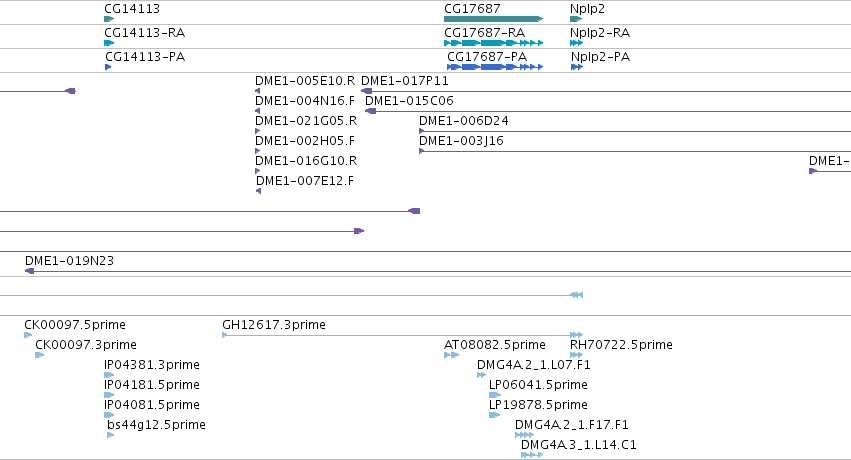Select the CK00097.5prime EST label
Image resolution: width=851 pixels, height=460 pixels.
click(x=75, y=325)
